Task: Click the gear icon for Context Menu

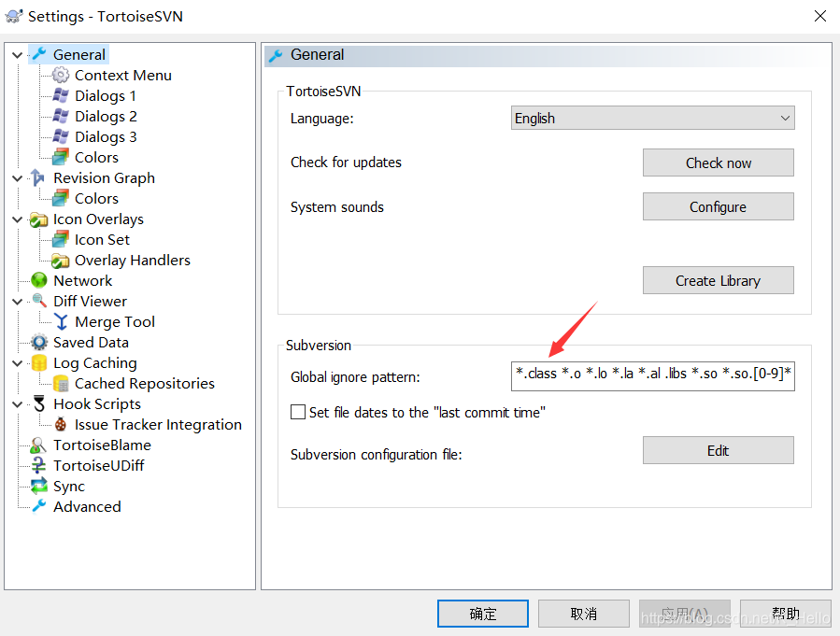Action: click(61, 75)
